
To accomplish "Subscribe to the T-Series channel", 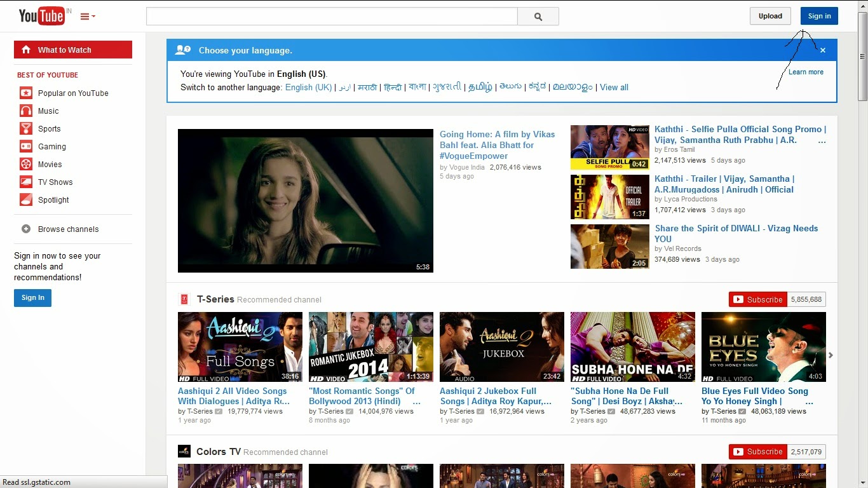I will (758, 299).
